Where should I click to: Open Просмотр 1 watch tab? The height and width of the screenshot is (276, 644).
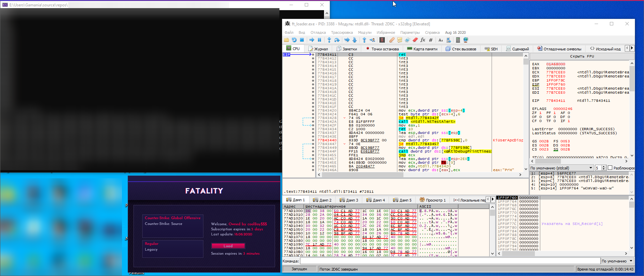(x=432, y=200)
